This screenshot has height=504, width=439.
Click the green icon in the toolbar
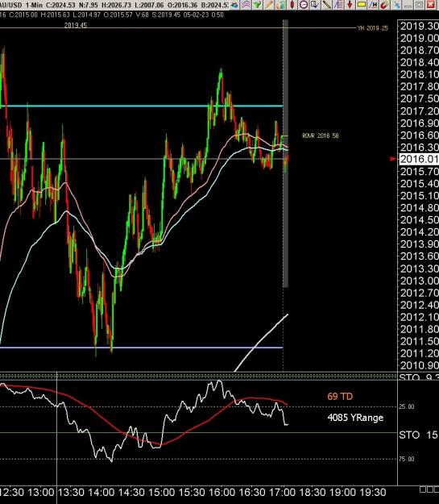coord(258,5)
